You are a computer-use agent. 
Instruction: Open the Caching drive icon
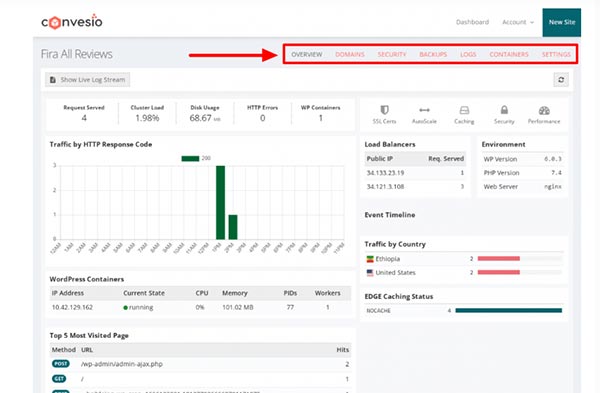point(464,111)
